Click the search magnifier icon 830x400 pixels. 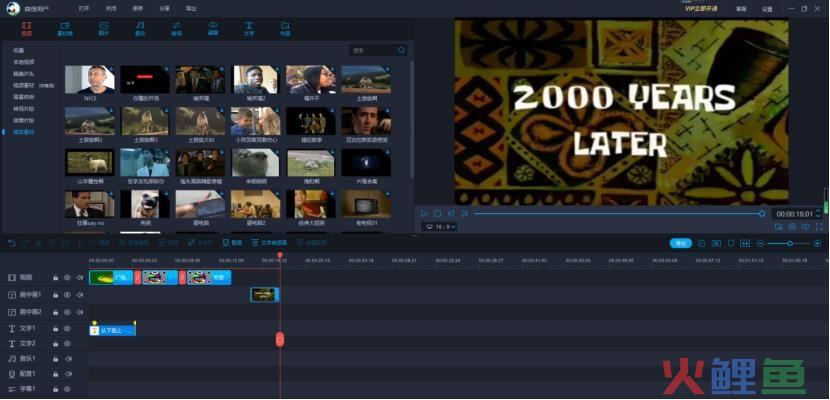[402, 50]
